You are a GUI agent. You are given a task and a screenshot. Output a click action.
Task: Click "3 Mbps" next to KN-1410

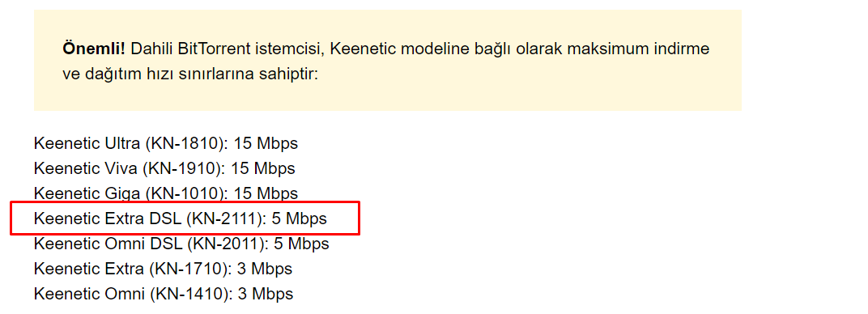[266, 294]
